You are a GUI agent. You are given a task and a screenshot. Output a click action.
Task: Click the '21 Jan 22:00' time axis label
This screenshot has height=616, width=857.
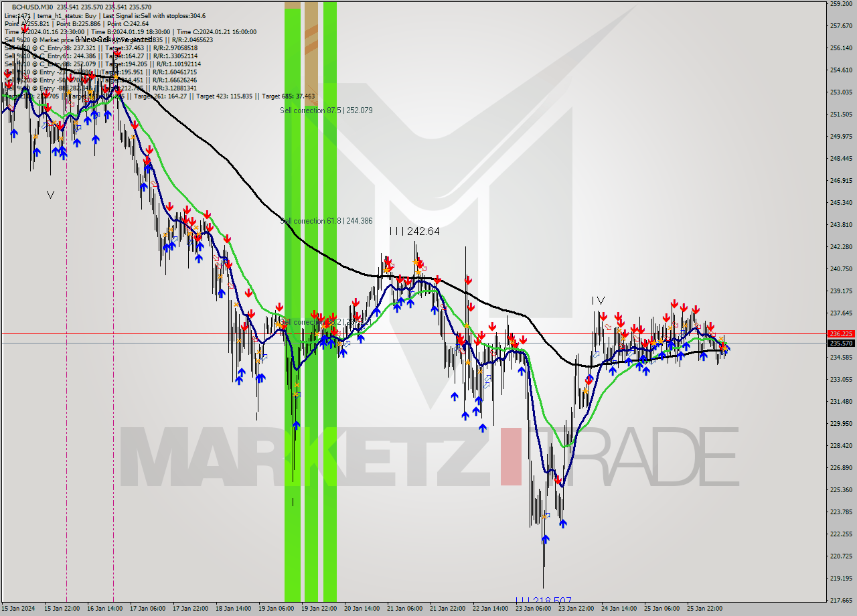pyautogui.click(x=447, y=609)
